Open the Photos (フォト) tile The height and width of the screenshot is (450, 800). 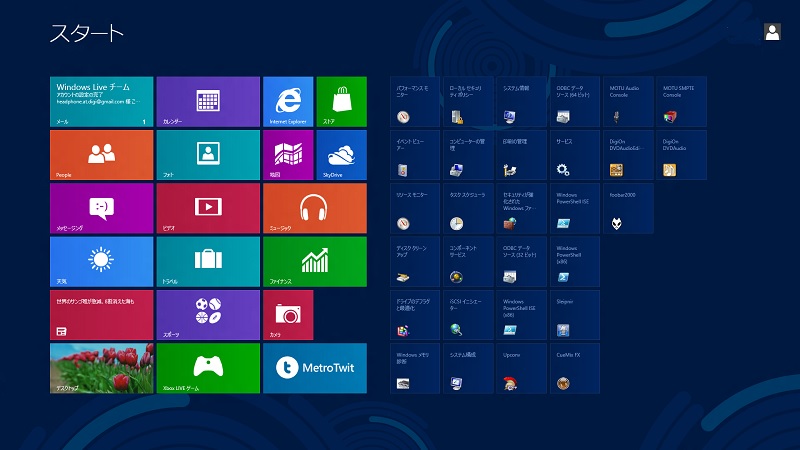point(208,155)
